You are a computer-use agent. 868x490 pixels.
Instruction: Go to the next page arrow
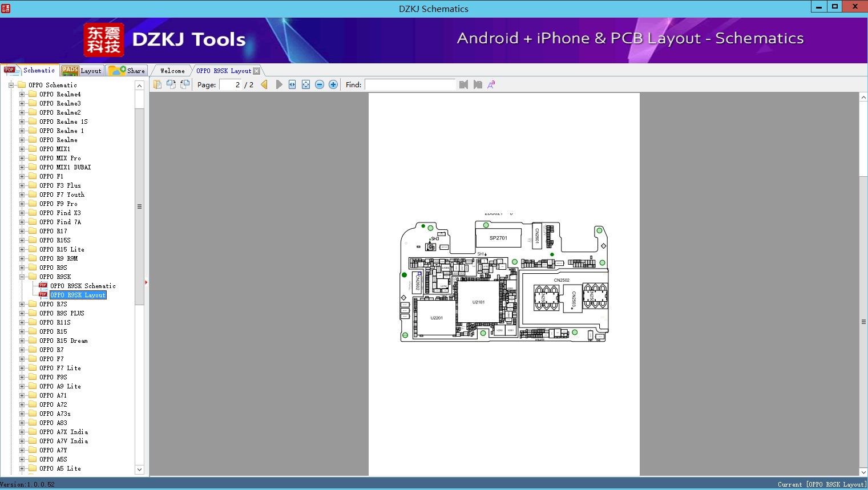pos(279,84)
